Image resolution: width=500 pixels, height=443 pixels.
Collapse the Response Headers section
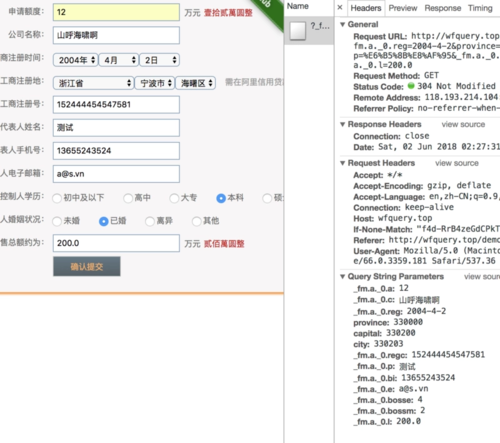coord(342,124)
